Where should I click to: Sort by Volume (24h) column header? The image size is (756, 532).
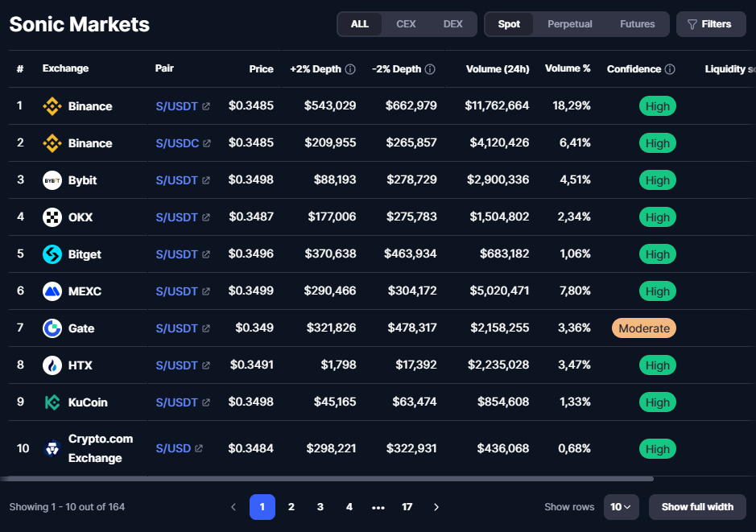pos(498,69)
